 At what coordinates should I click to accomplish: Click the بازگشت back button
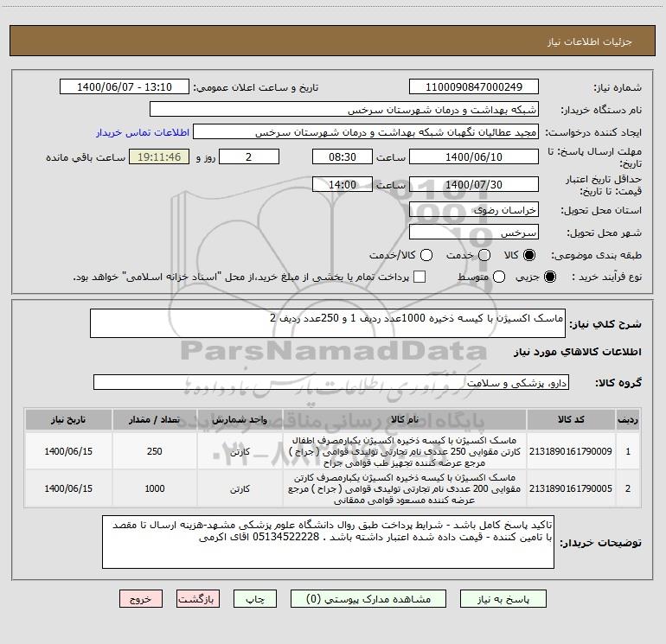[198, 598]
